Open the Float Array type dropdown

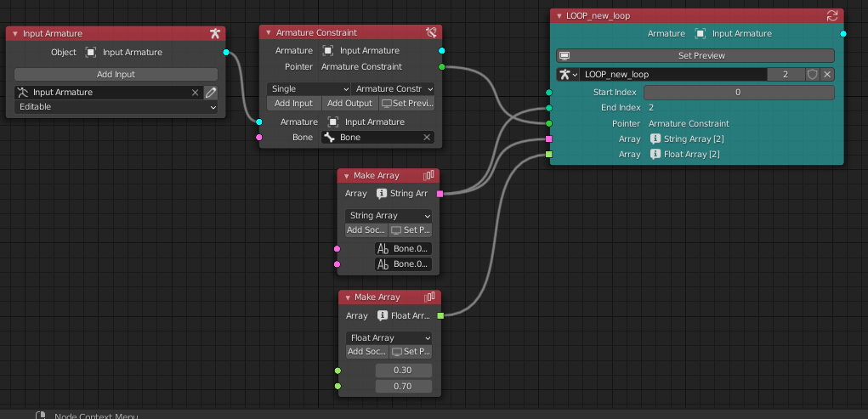tap(389, 337)
